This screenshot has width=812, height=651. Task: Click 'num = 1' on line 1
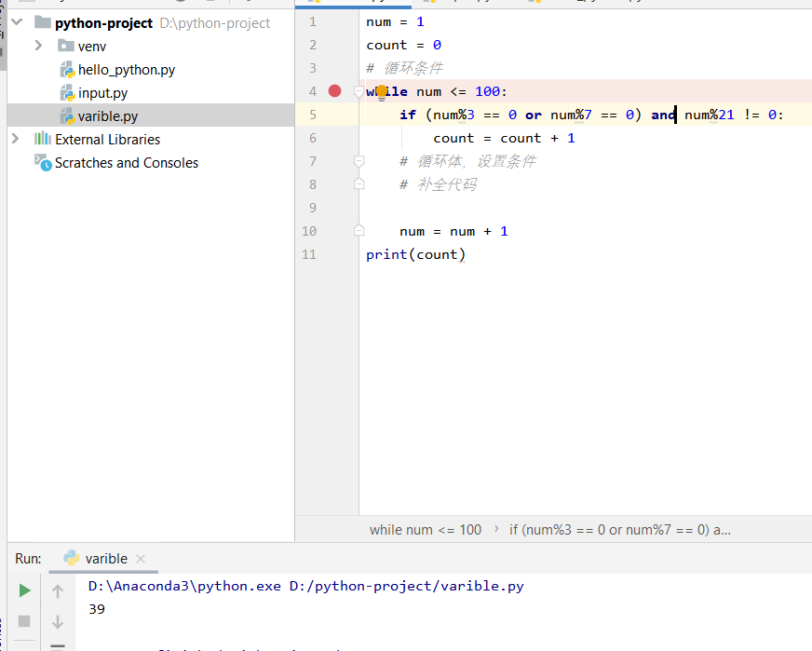[x=395, y=21]
